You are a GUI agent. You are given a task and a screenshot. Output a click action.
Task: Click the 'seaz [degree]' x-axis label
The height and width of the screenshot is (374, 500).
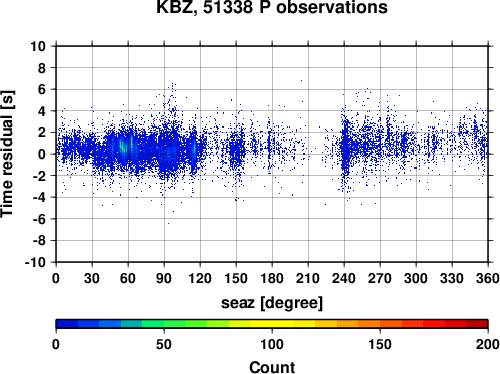click(x=272, y=303)
